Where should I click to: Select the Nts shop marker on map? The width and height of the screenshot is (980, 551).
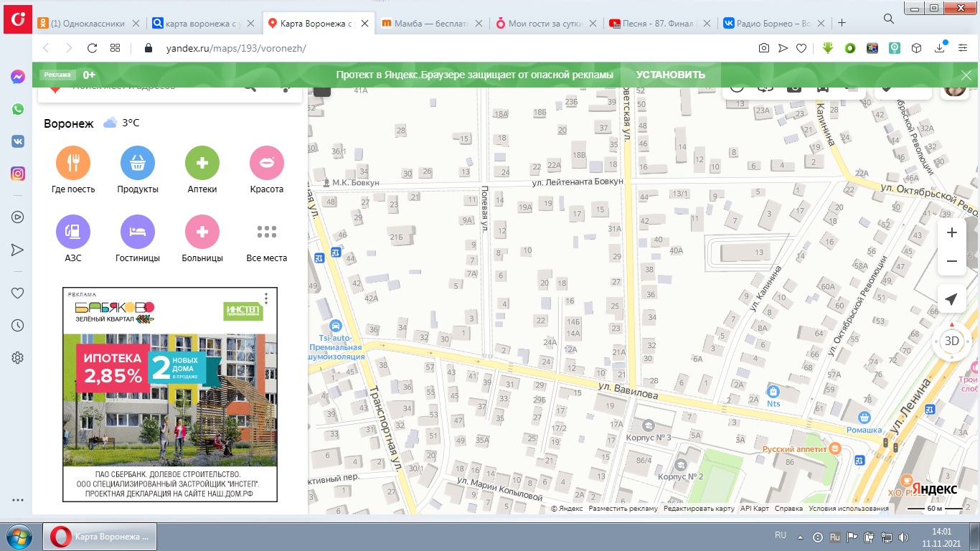773,392
